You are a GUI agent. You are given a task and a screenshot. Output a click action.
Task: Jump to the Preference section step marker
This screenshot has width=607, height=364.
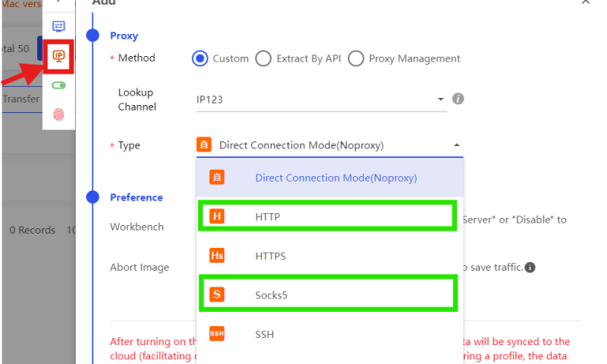[92, 197]
